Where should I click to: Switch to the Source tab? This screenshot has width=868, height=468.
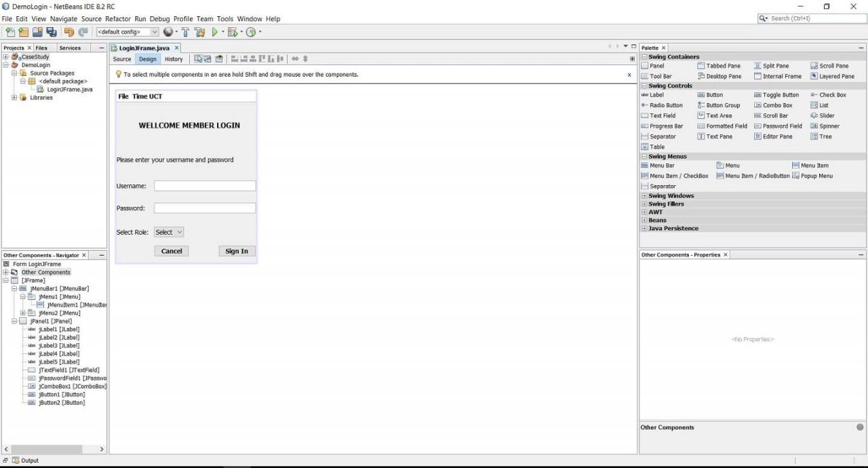pos(121,59)
